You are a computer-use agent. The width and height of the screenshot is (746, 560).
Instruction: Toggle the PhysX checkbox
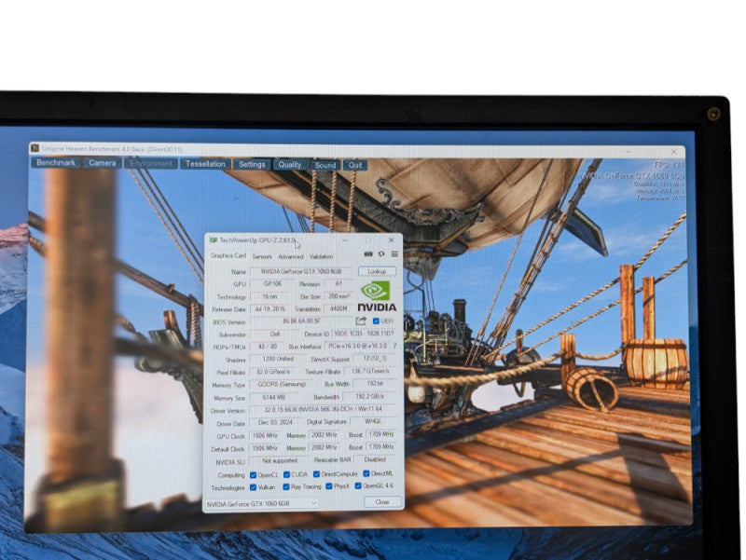click(x=329, y=486)
